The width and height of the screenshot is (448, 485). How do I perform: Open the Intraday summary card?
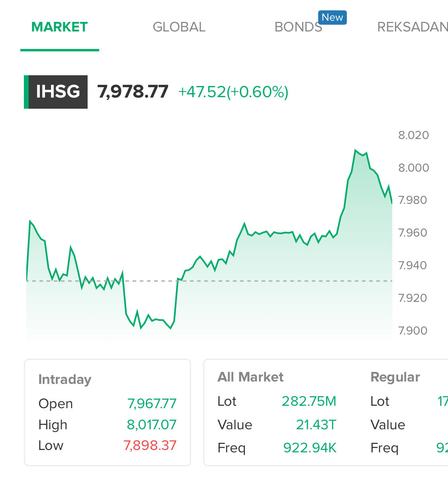tap(108, 413)
